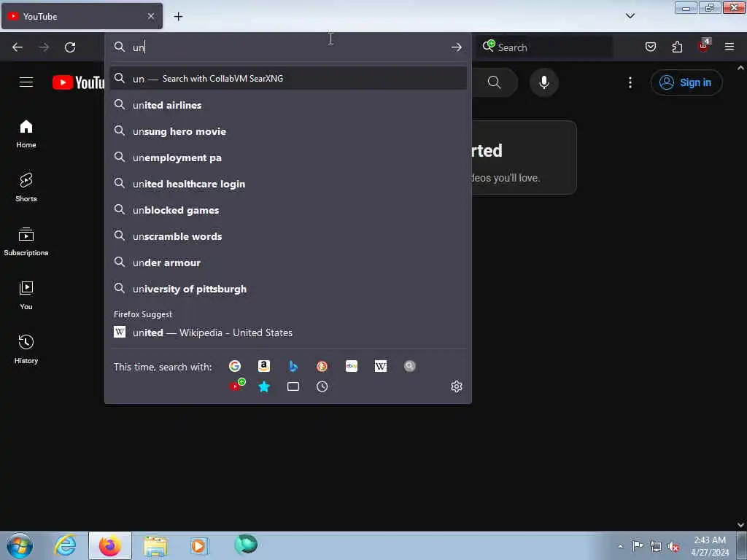Viewport: 747px width, 560px height.
Task: Open the uBlock Origin extension icon
Action: click(x=704, y=46)
